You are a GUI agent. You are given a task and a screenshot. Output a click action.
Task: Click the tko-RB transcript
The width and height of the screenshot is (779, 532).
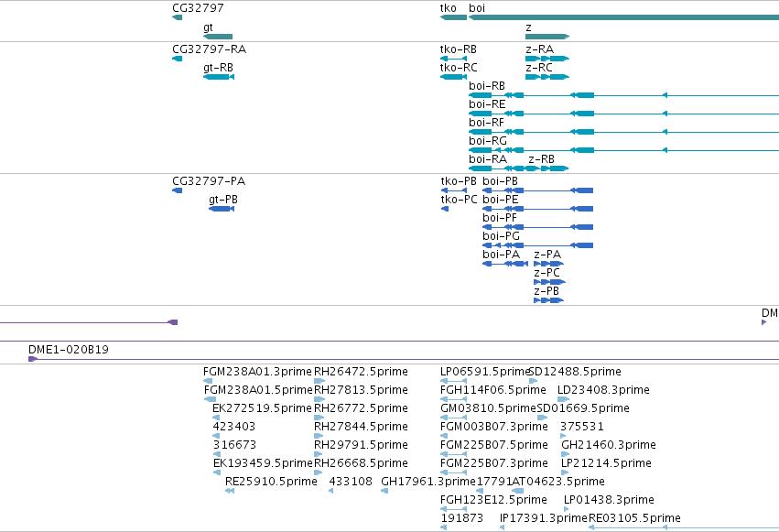pyautogui.click(x=453, y=59)
